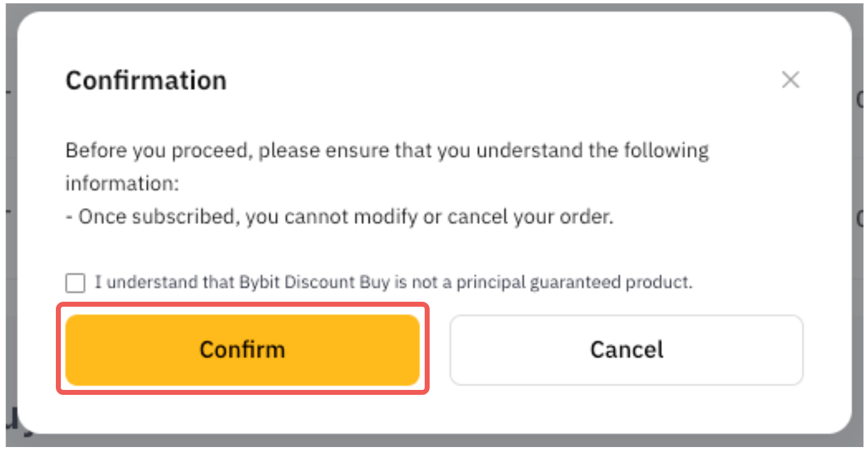This screenshot has width=868, height=452.
Task: Cancel the subscription order dialog
Action: (x=626, y=350)
